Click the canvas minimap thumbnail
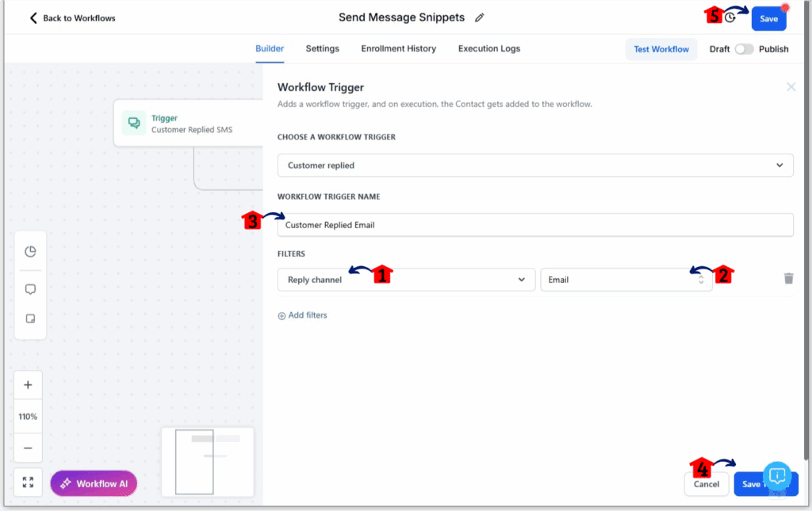812x511 pixels. [208, 461]
